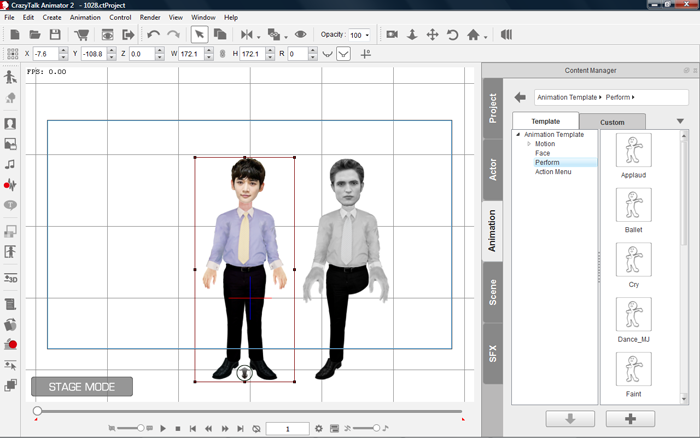Toggle the width-height aspect lock

[x=221, y=53]
